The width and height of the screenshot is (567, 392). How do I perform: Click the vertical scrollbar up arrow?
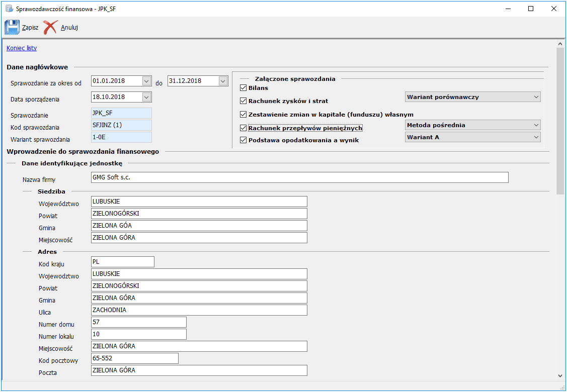pyautogui.click(x=560, y=44)
